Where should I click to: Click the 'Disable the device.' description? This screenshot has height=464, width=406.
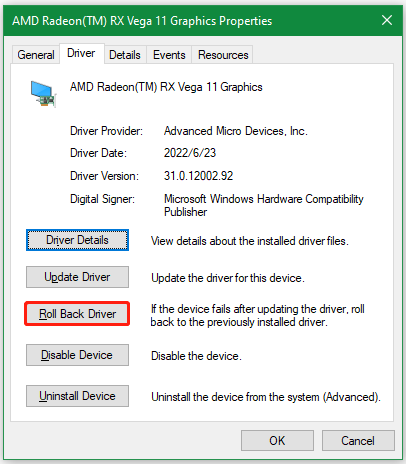click(x=196, y=356)
